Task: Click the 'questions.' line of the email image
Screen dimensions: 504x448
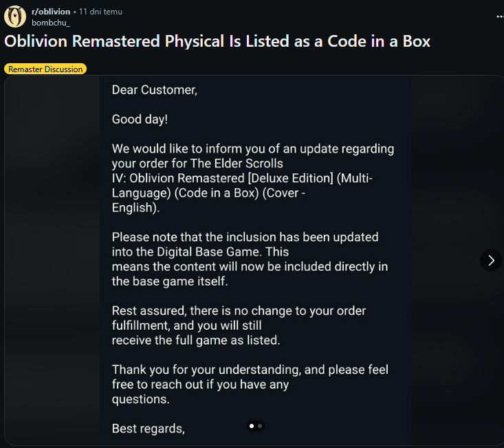Action: click(140, 399)
